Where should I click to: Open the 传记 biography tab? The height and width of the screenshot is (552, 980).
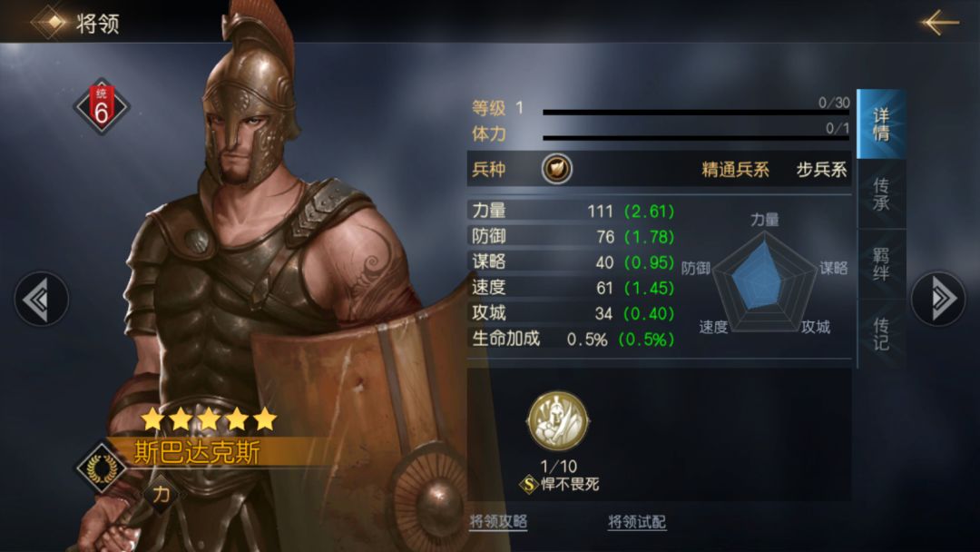881,334
